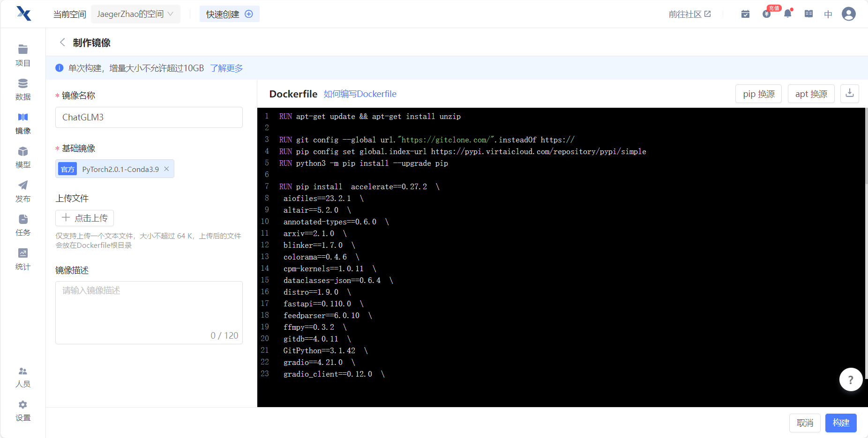Click the 'RUN git config --global url' line
This screenshot has height=438, width=868.
tap(427, 140)
